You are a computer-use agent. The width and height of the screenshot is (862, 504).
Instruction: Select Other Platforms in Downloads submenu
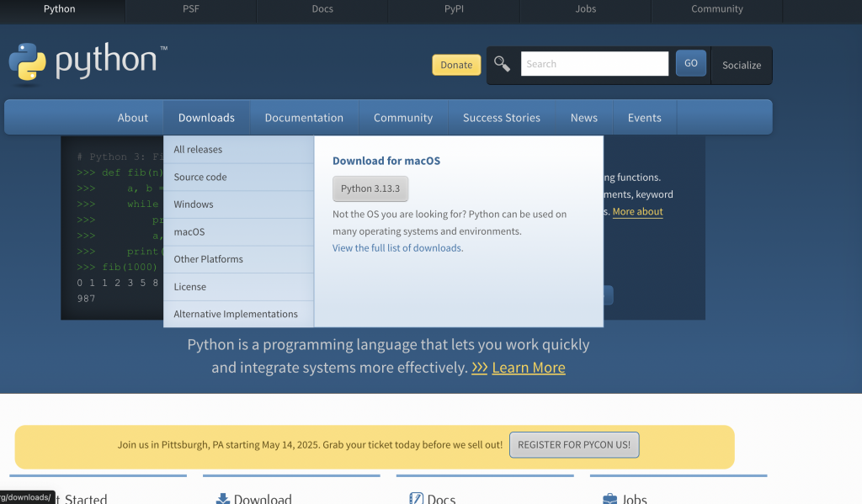click(x=238, y=259)
